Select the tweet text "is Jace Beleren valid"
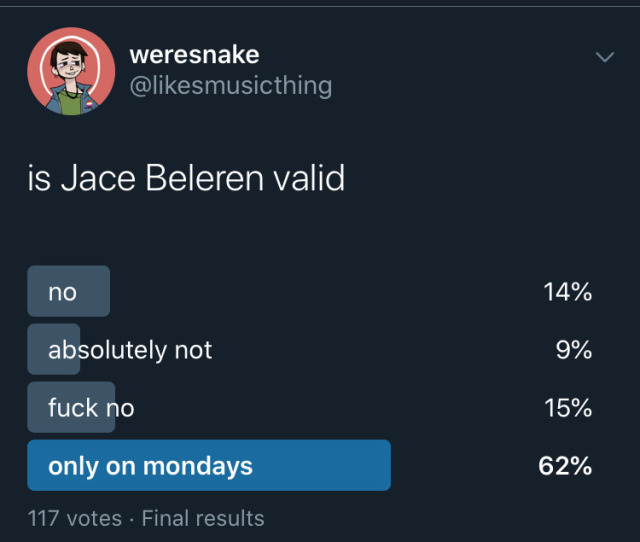Screen dimensions: 640x542 [x=186, y=178]
